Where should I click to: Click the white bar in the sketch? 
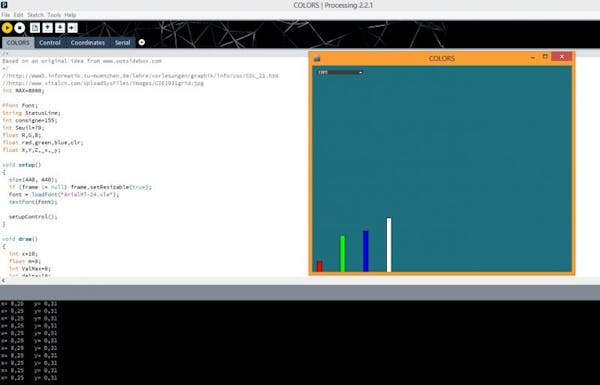coord(389,245)
